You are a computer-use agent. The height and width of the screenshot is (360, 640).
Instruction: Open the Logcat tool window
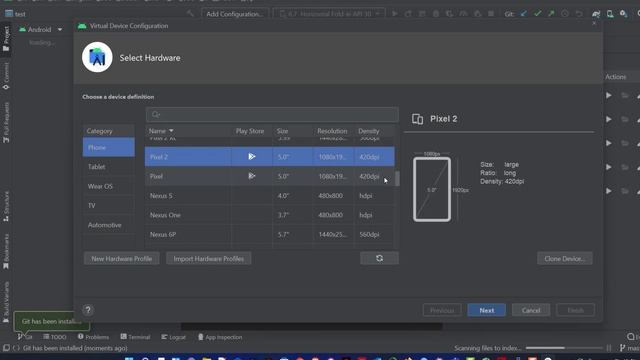coord(173,337)
